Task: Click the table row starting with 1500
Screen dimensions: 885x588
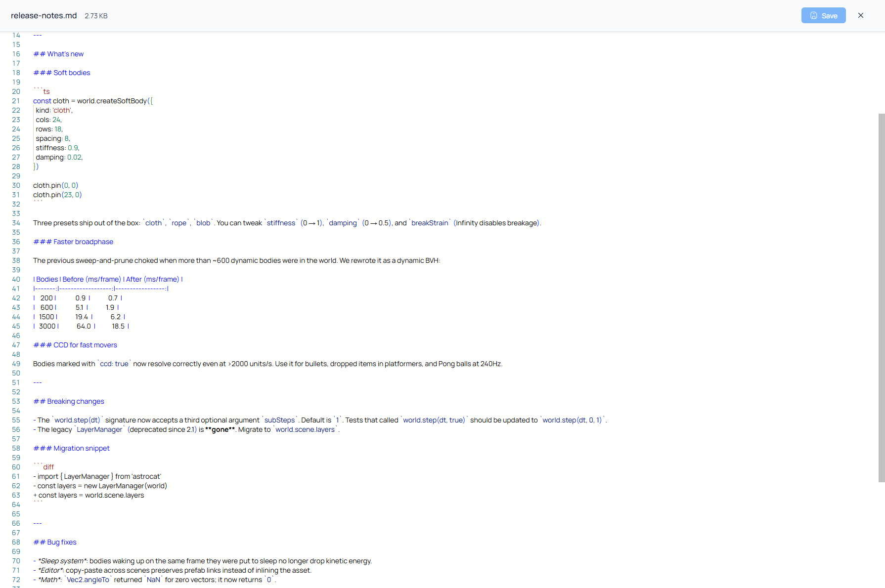Action: point(79,317)
